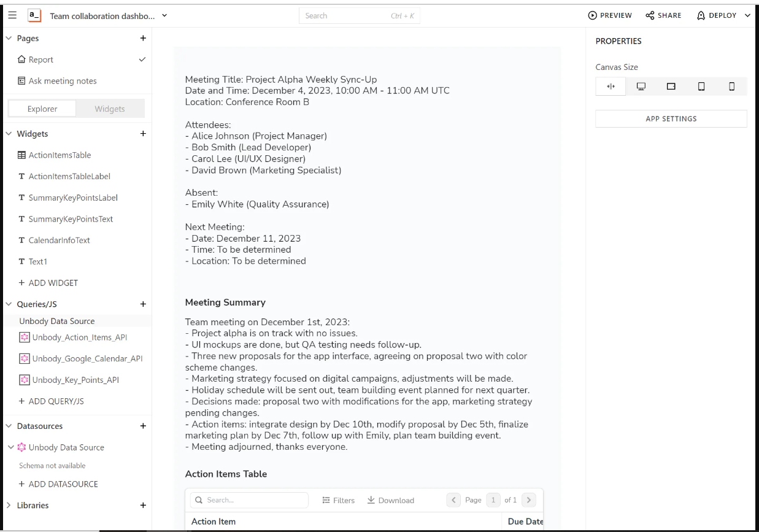
Task: Click the table Search input
Action: (249, 500)
